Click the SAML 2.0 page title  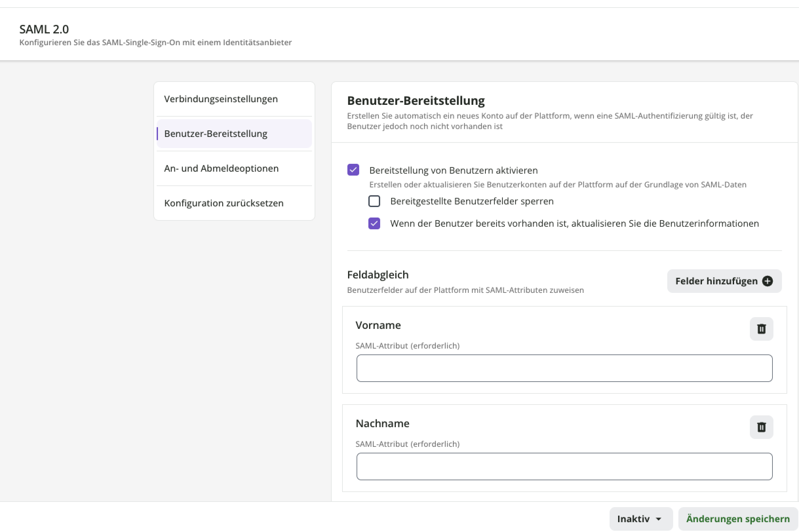pyautogui.click(x=44, y=29)
